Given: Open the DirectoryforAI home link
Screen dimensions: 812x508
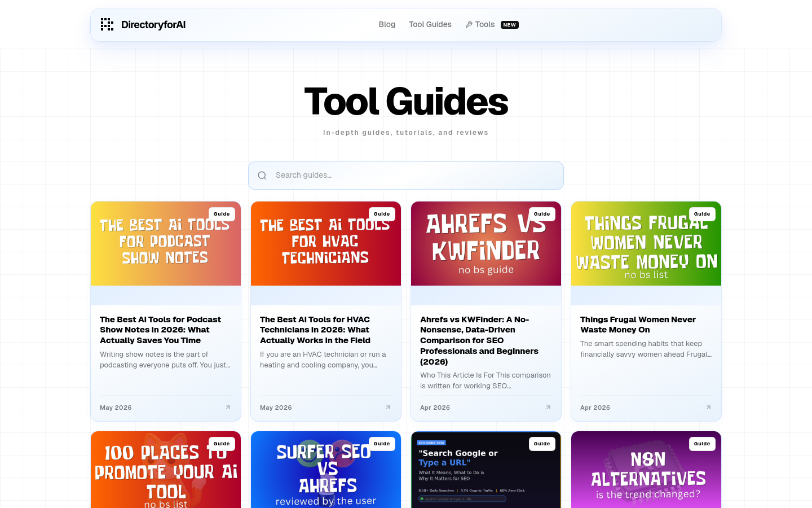Looking at the screenshot, I should [143, 24].
